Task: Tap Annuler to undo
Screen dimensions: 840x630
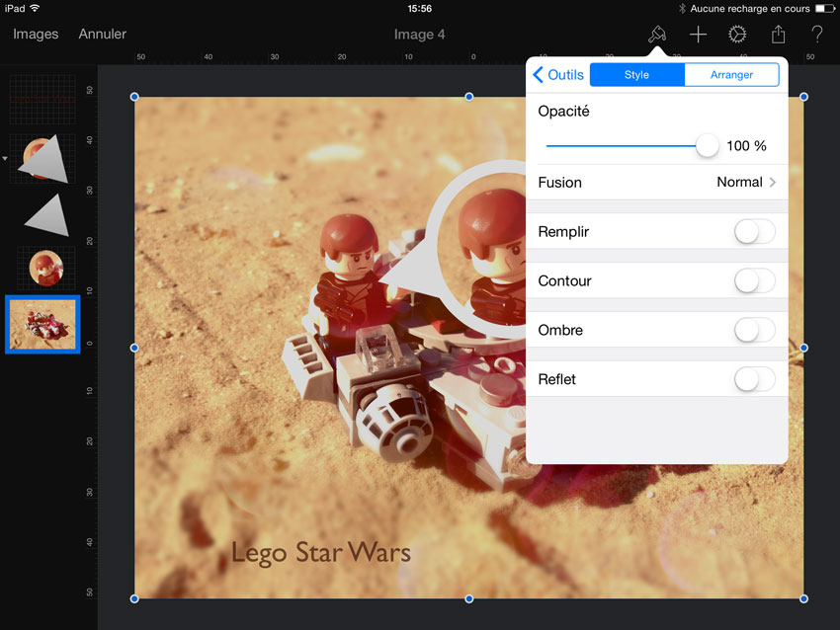Action: point(103,34)
